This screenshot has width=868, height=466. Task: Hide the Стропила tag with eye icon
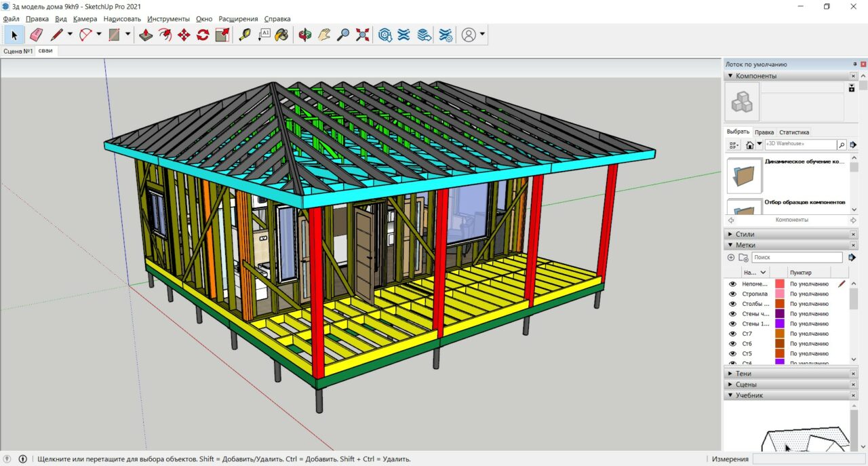[732, 294]
